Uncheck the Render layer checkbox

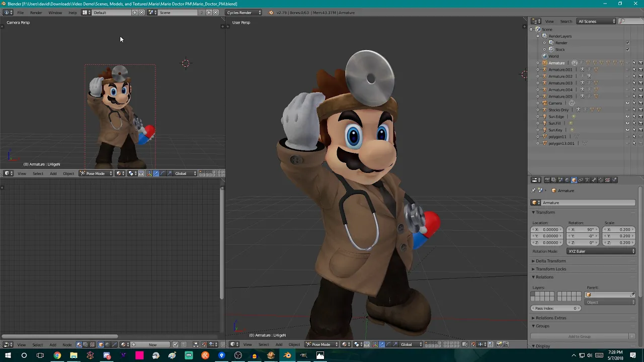coord(627,43)
